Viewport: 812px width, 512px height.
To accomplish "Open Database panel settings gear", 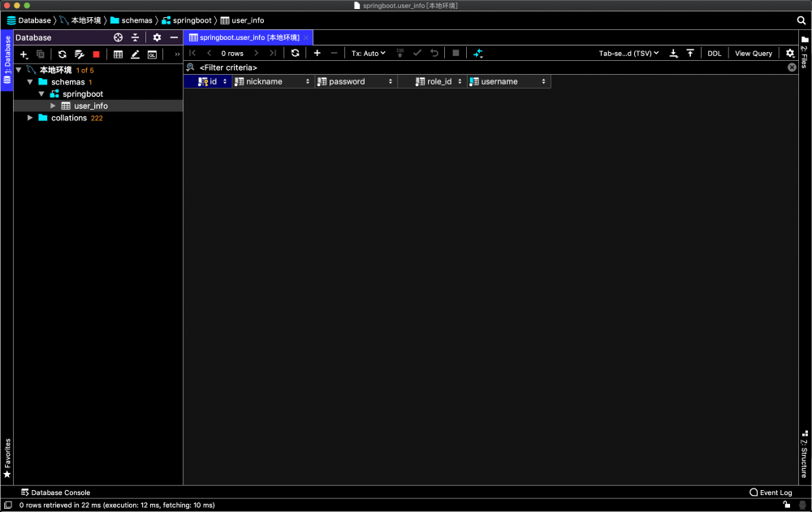I will (157, 37).
